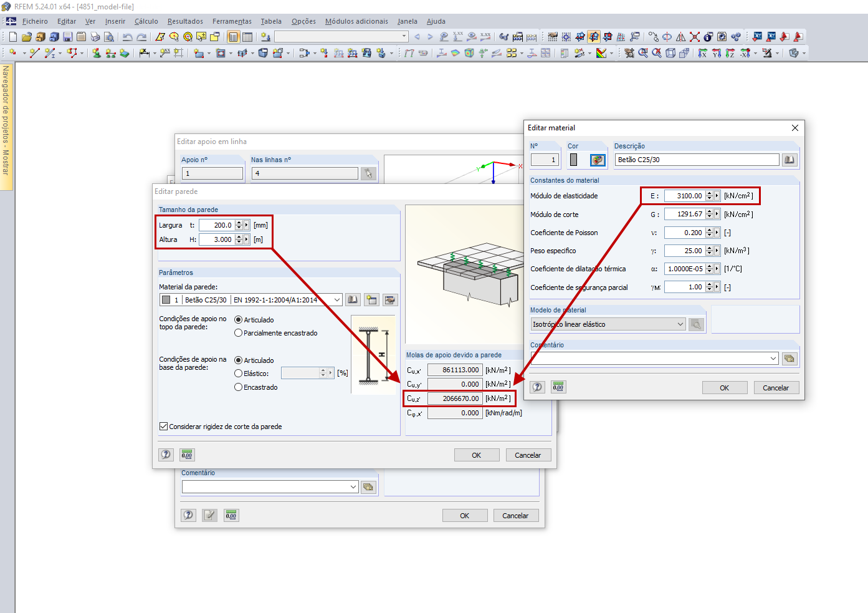
Task: Select the new nodal support tool
Action: (x=97, y=53)
